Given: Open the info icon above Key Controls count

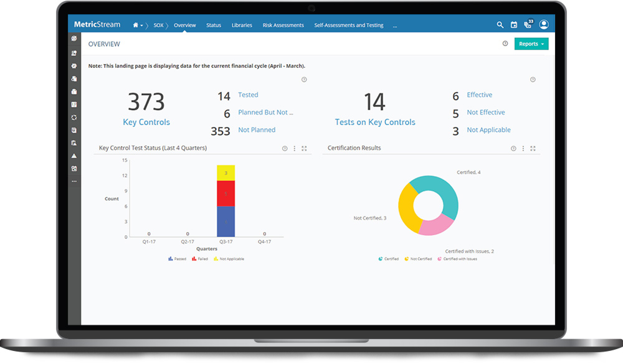Looking at the screenshot, I should 305,79.
